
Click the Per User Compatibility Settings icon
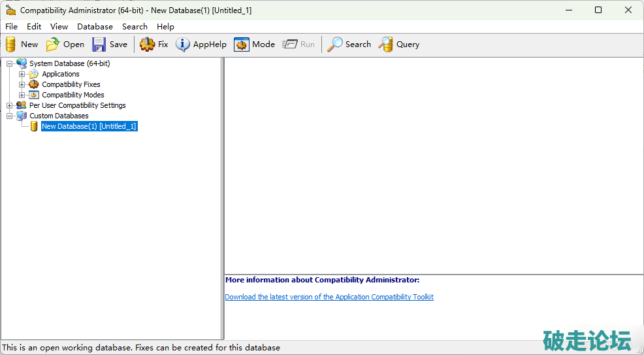pyautogui.click(x=22, y=105)
